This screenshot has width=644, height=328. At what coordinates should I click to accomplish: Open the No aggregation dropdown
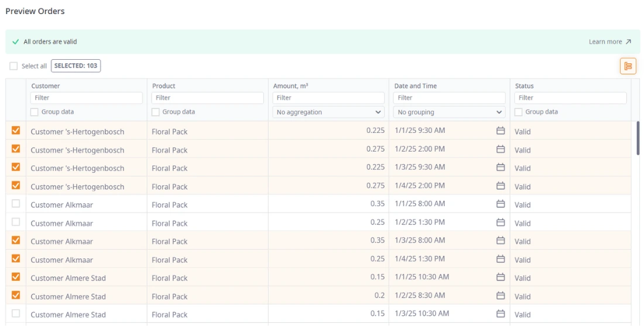pyautogui.click(x=328, y=112)
